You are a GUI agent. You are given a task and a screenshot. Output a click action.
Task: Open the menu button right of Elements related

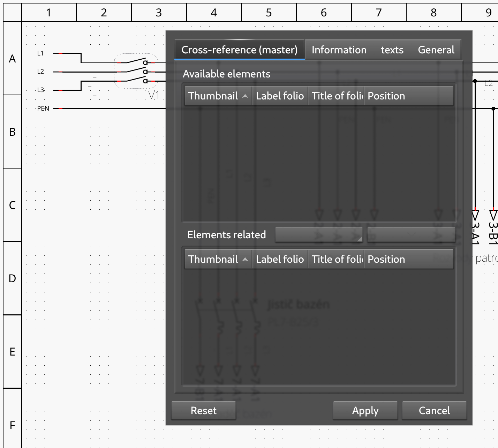coord(319,235)
